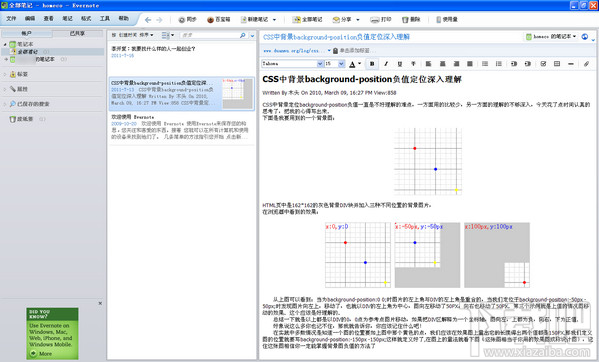599x362 pixels.
Task: Click the CSS note thumbnail in list
Action: 237,94
